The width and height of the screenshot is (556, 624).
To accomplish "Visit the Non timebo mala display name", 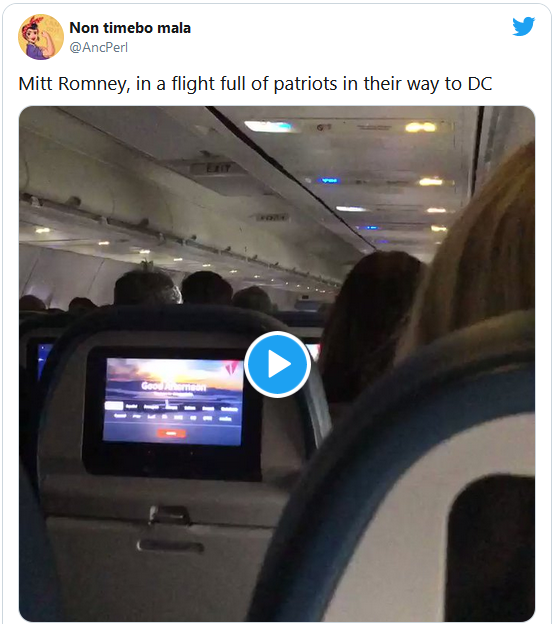I will [x=130, y=28].
